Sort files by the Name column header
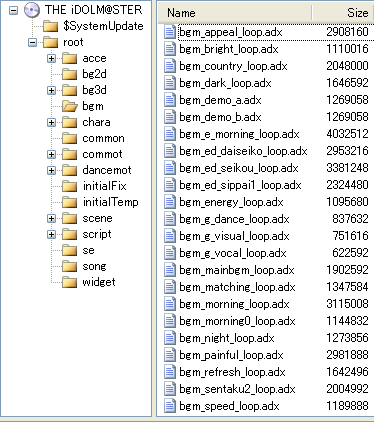 tap(235, 13)
